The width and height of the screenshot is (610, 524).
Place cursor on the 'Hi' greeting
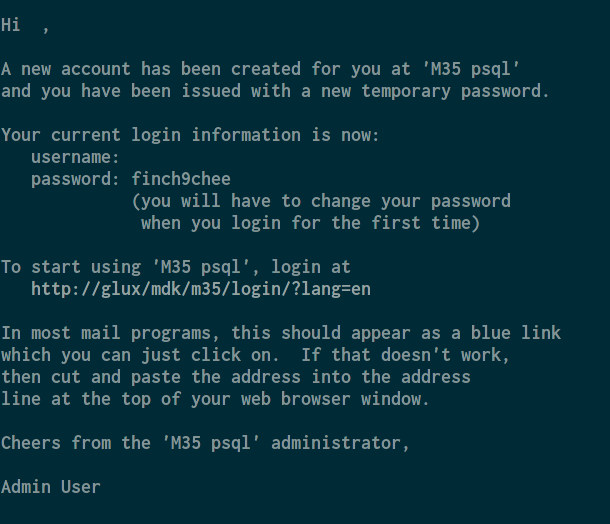(x=11, y=25)
